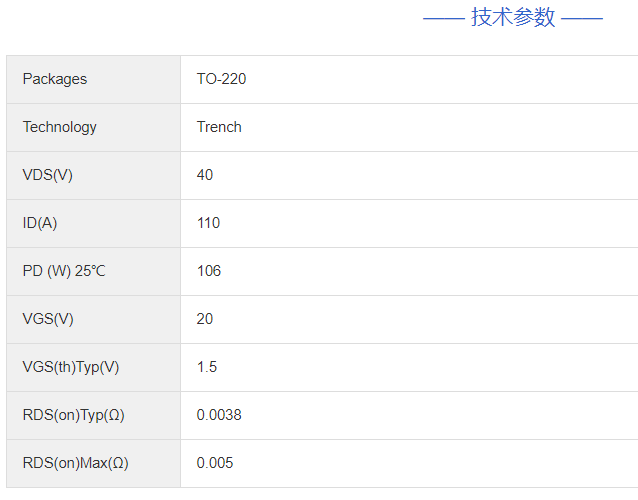
Task: Click the VGS value 20
Action: click(x=205, y=319)
